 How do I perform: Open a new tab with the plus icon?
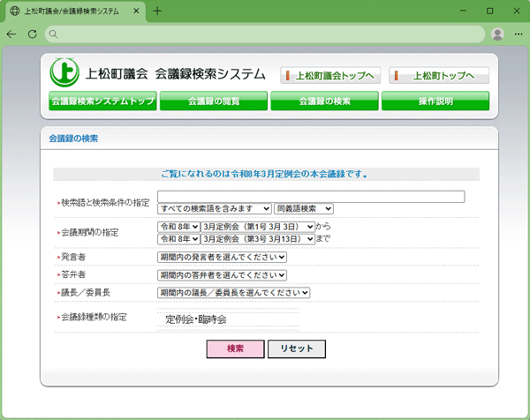157,11
